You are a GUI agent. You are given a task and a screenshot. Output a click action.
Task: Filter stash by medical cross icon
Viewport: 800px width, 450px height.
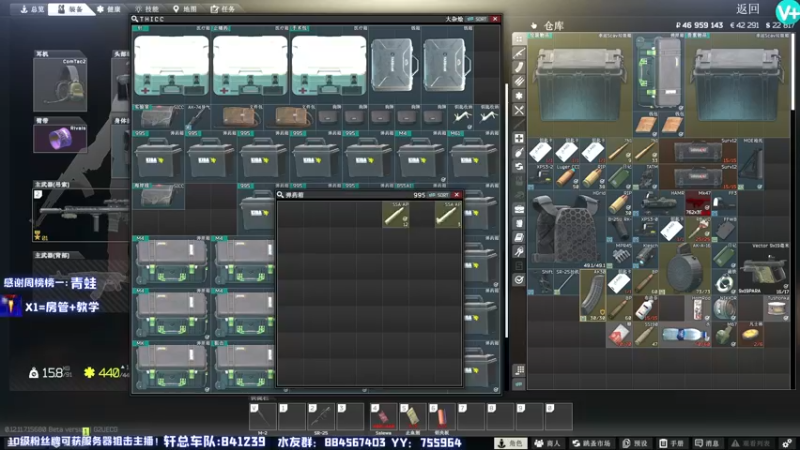click(x=519, y=138)
